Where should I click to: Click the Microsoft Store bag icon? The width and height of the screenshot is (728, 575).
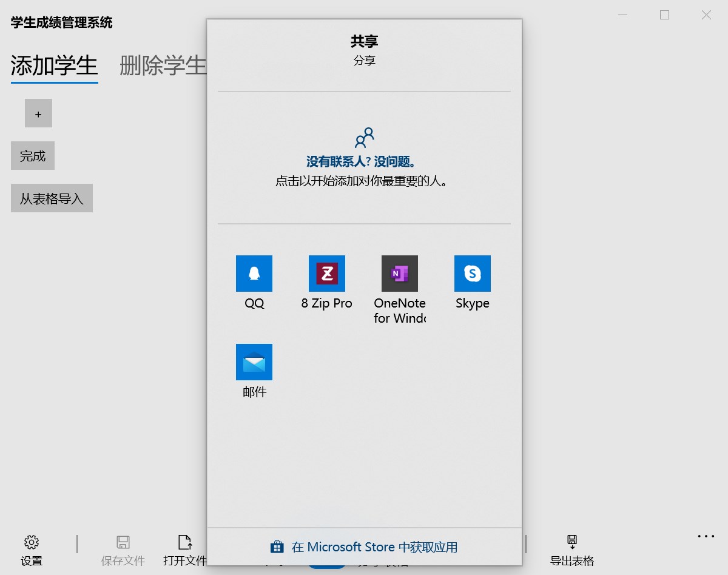(277, 547)
